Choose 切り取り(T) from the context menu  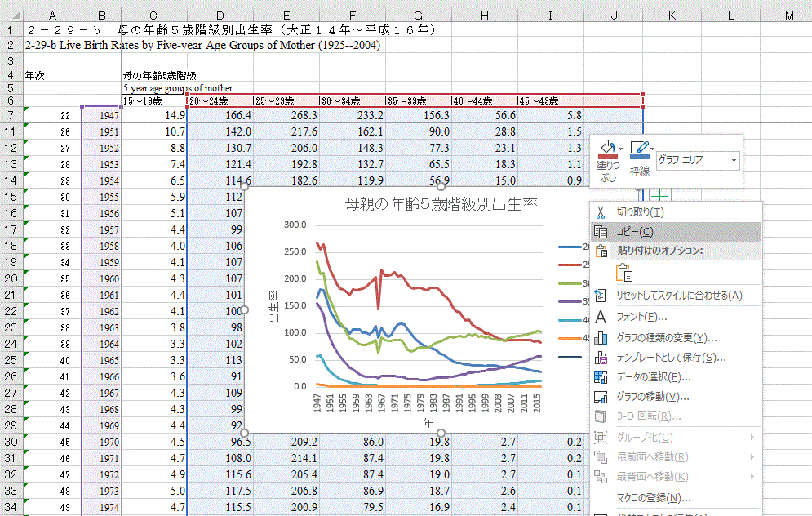tap(677, 212)
